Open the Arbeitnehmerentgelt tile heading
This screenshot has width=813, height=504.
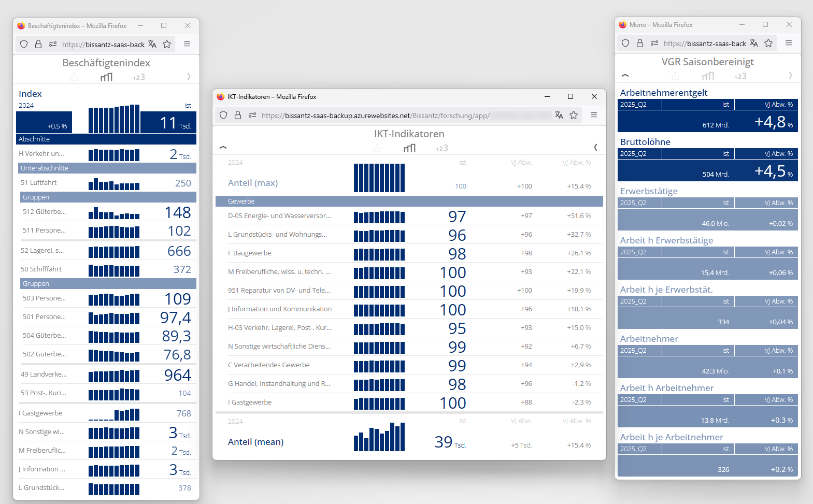click(x=664, y=93)
